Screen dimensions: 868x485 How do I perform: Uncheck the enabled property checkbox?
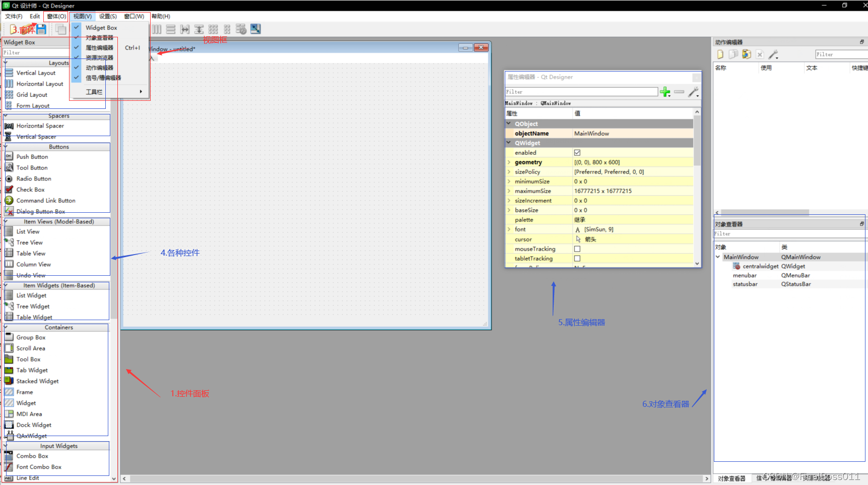(x=577, y=153)
